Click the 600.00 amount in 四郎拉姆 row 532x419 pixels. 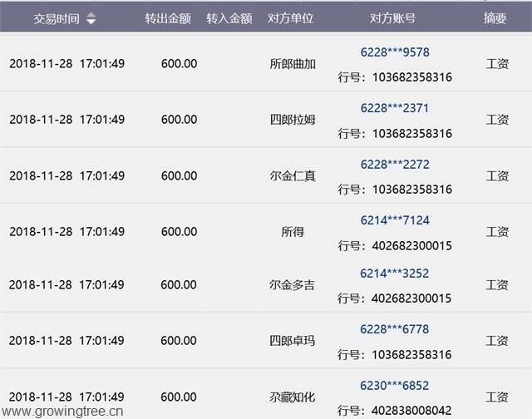point(179,120)
